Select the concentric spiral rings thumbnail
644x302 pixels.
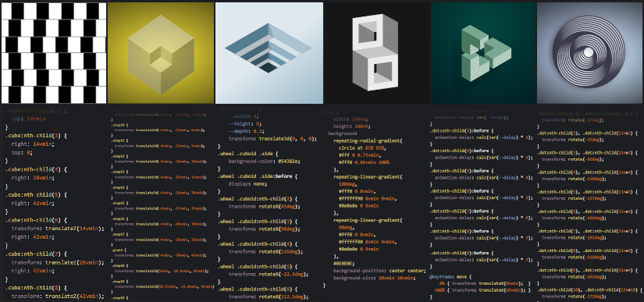(x=590, y=53)
